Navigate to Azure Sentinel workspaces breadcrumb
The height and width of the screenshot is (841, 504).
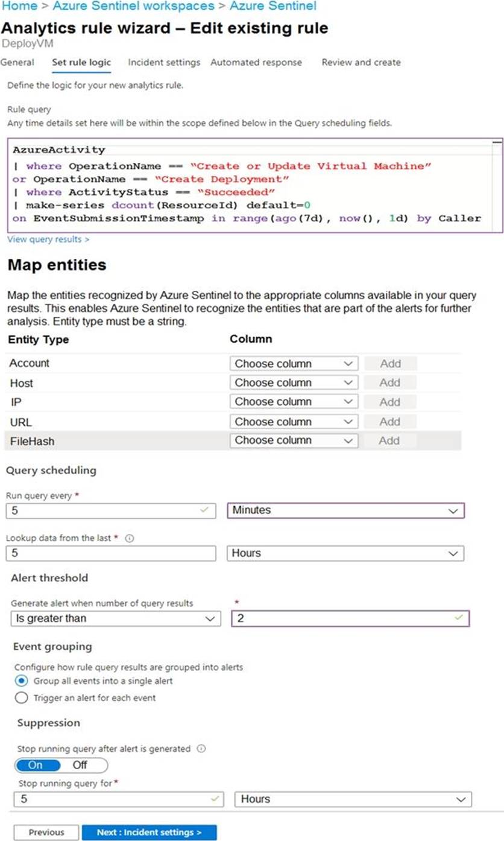(x=133, y=6)
